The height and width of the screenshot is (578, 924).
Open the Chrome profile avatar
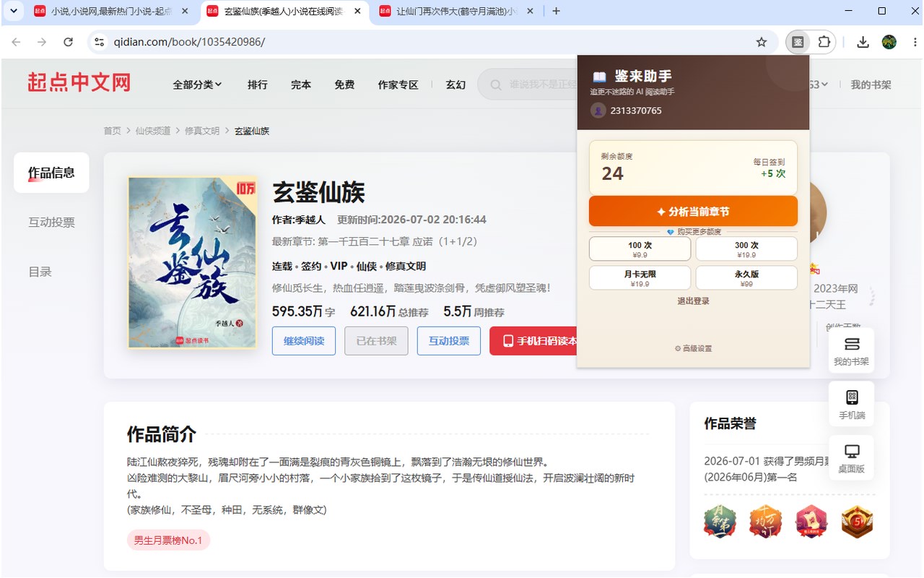click(889, 42)
